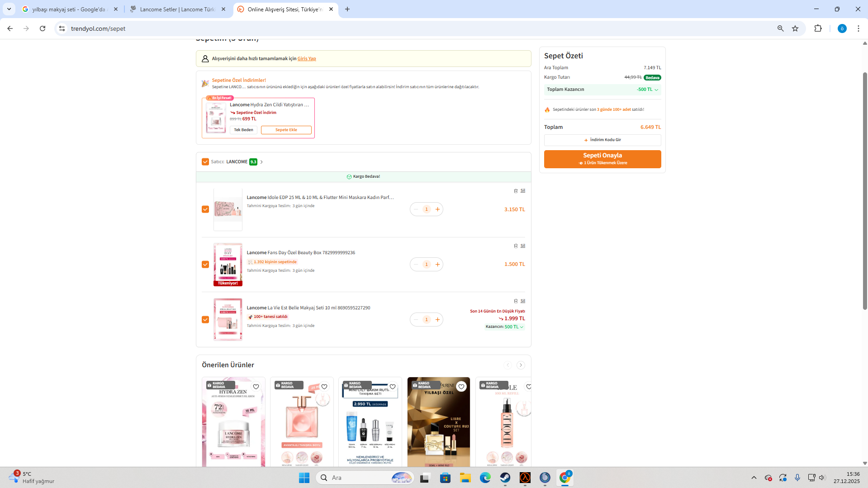
Task: Open the La Vie Est Belle thumbnail
Action: tap(228, 320)
